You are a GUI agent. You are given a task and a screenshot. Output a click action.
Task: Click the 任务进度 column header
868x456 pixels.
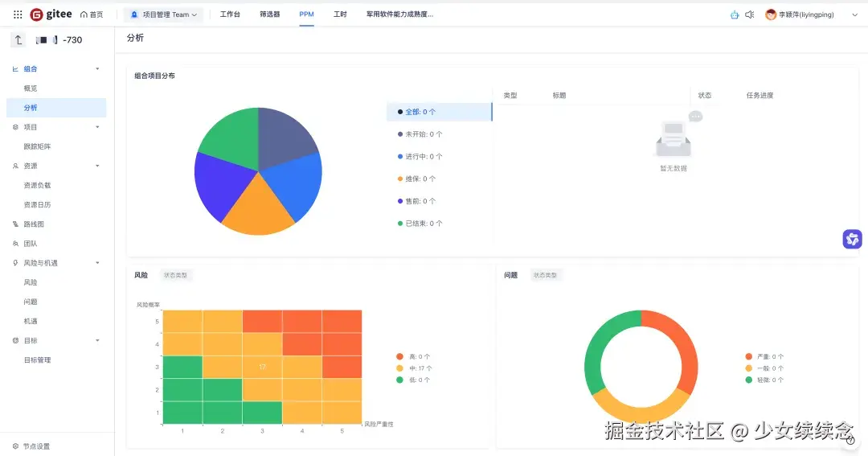[x=759, y=95]
